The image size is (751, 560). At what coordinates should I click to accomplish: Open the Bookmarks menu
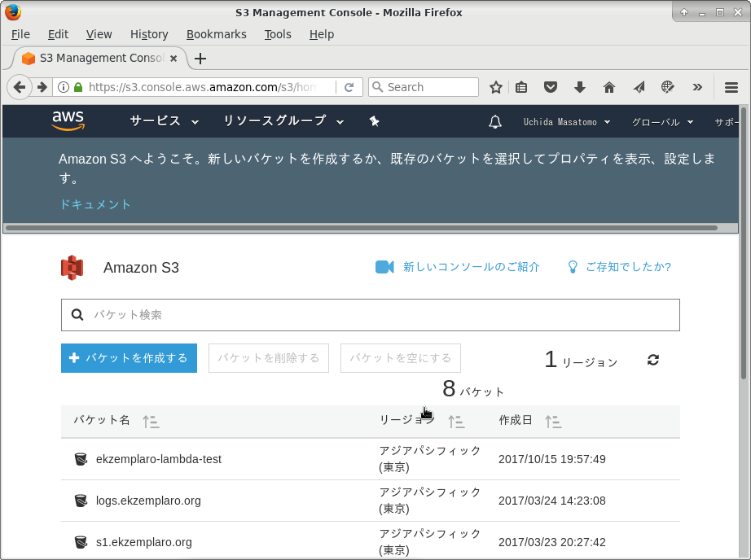pyautogui.click(x=217, y=34)
